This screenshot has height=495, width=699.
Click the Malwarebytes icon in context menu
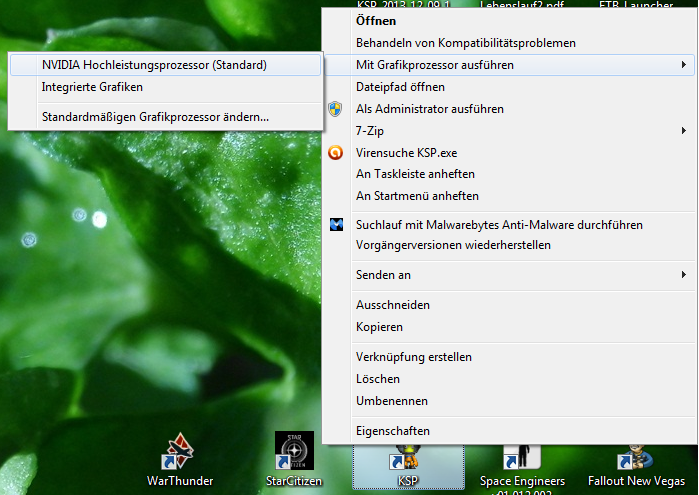338,225
